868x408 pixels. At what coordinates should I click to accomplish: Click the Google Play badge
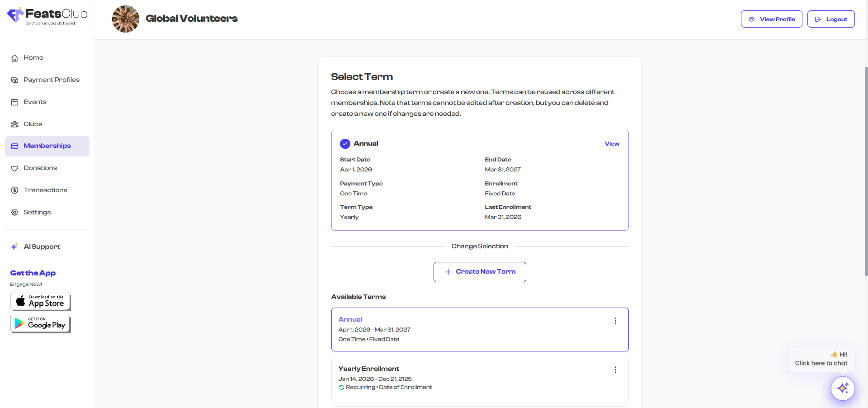click(40, 324)
